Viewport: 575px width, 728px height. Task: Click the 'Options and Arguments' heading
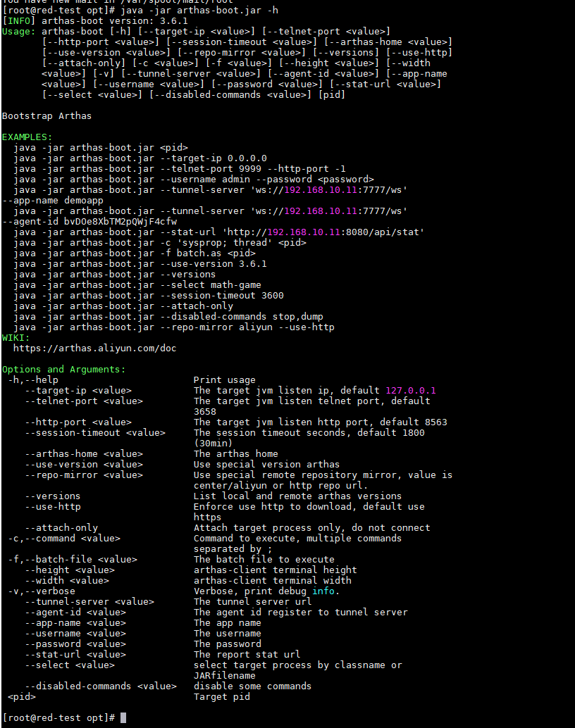pos(63,369)
